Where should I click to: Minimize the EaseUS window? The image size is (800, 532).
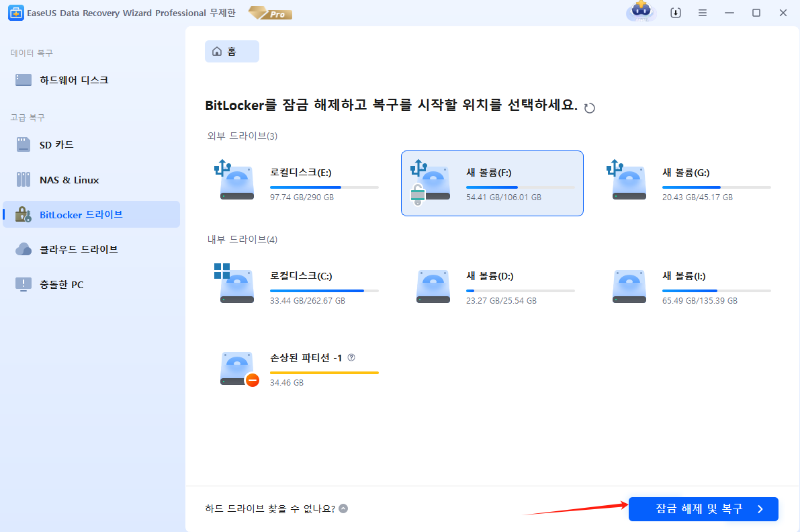(729, 13)
